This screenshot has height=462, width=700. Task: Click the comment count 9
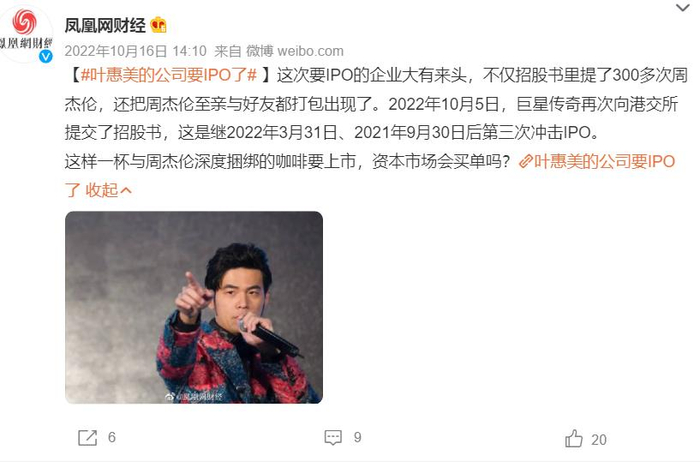point(358,437)
